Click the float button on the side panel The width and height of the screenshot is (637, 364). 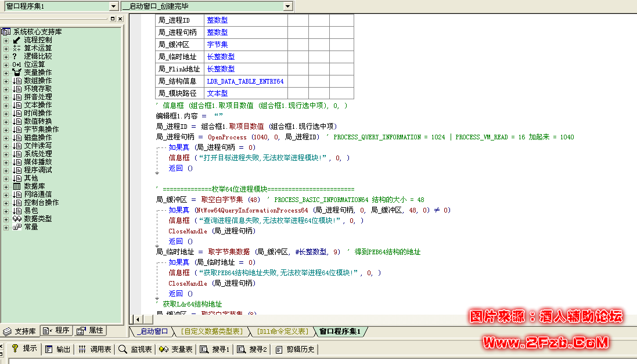[x=112, y=19]
